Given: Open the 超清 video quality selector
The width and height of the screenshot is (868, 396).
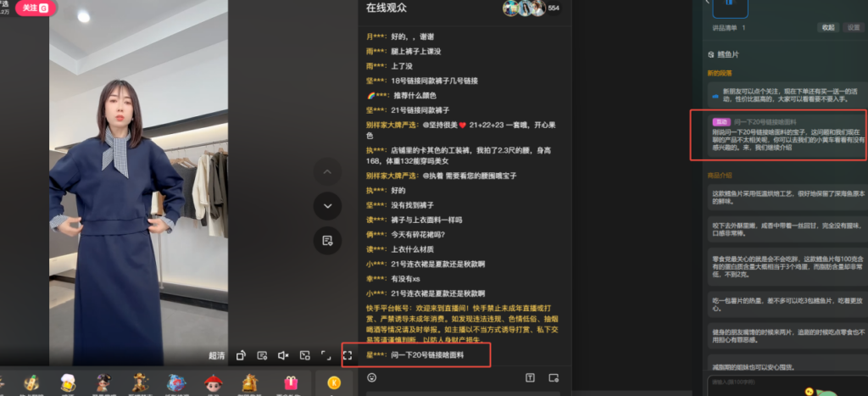Looking at the screenshot, I should pos(216,355).
